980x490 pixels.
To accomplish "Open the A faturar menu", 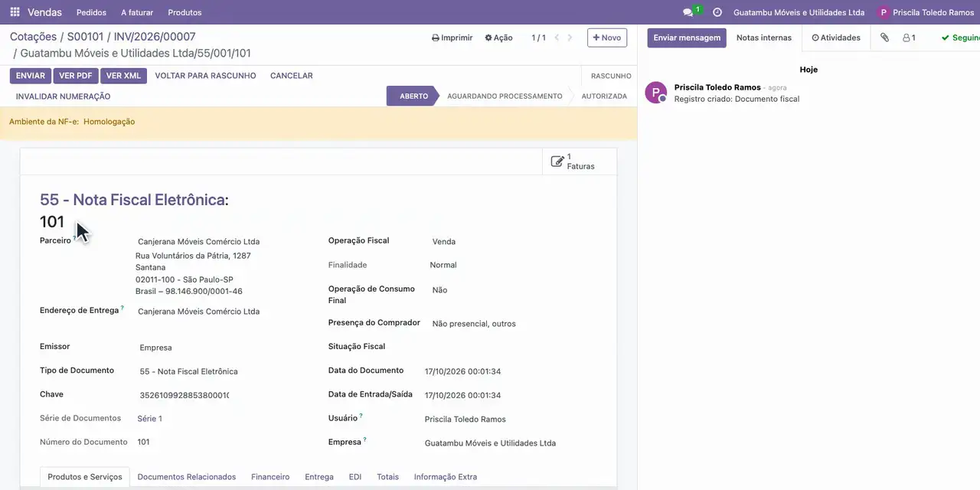I will click(137, 12).
